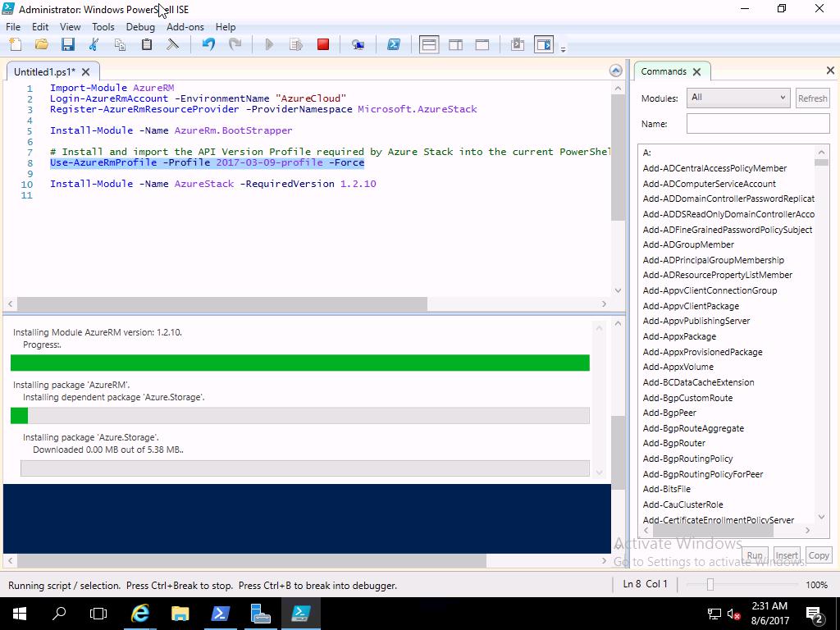Click the script editor horizontal scrollbar
Image resolution: width=840 pixels, height=630 pixels.
coord(222,304)
